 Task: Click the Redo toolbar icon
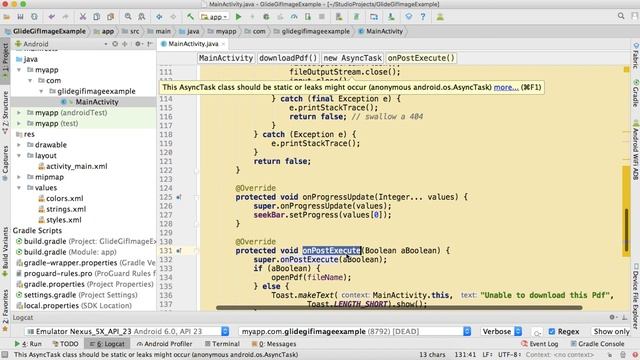[65, 17]
